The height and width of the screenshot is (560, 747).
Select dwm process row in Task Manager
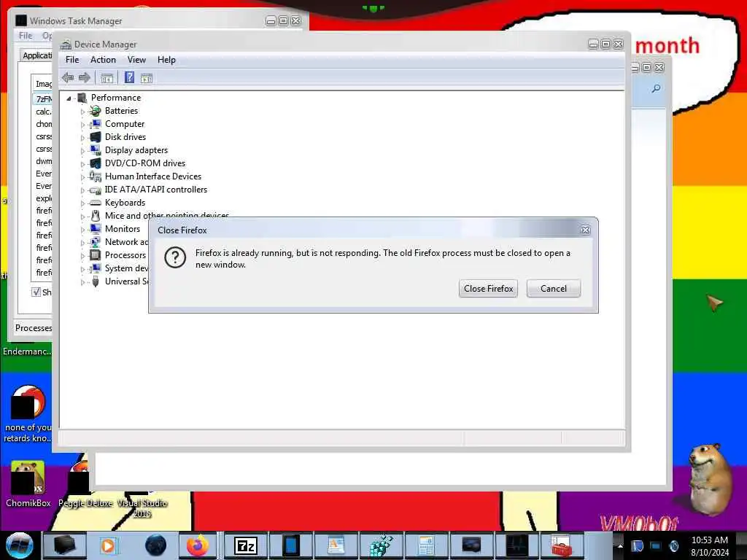point(43,161)
